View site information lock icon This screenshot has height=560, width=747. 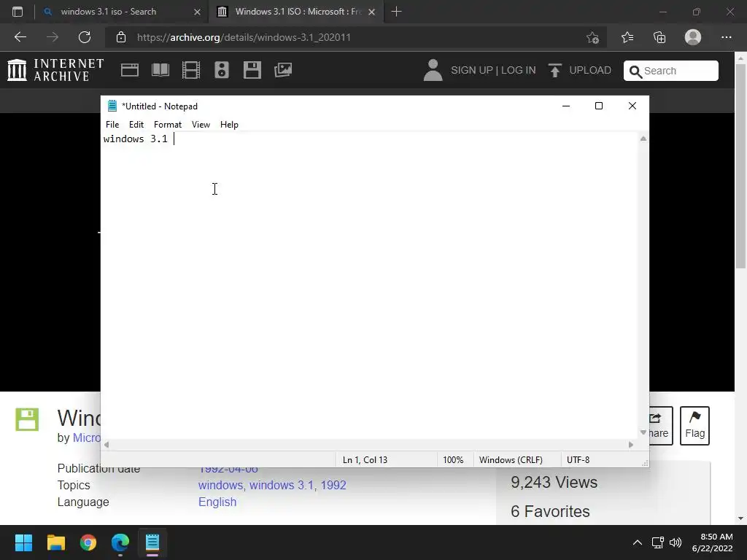point(121,37)
